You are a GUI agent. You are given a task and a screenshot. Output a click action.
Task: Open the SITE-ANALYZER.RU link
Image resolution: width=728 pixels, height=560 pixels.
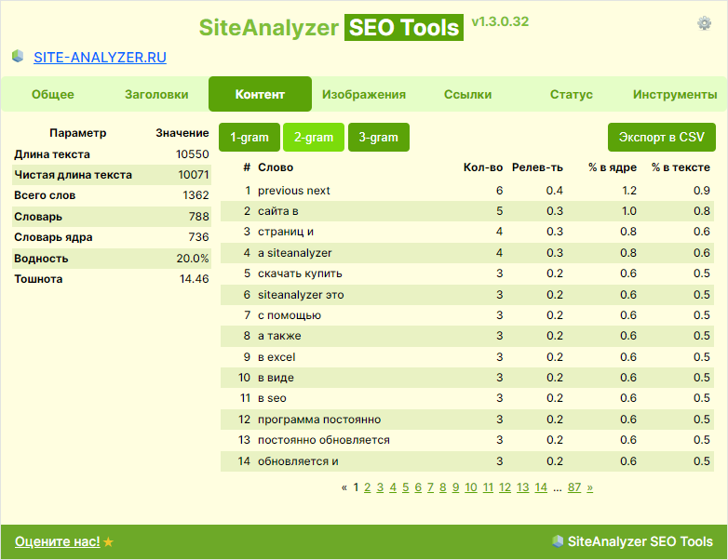(x=100, y=57)
